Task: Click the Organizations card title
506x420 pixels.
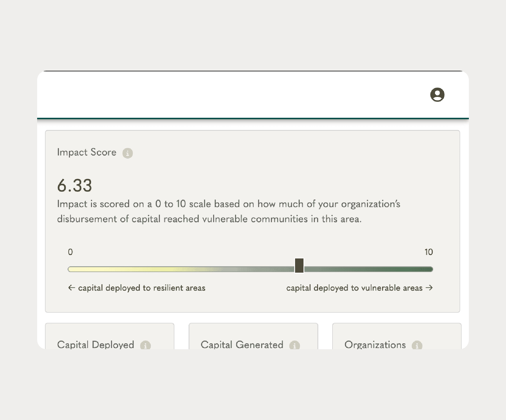Action: click(x=375, y=345)
